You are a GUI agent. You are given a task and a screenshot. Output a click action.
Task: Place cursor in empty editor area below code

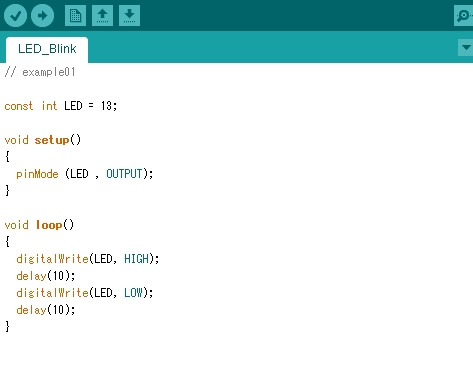[236, 359]
